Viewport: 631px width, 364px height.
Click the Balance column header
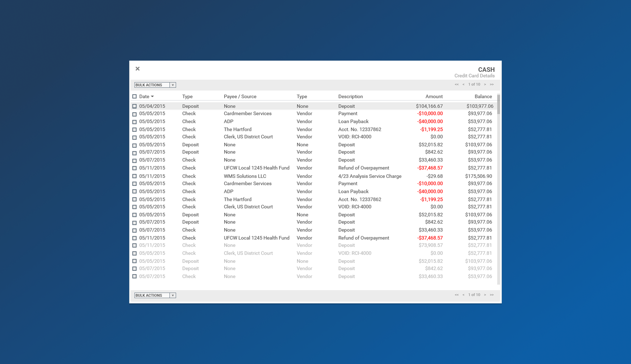pos(483,96)
